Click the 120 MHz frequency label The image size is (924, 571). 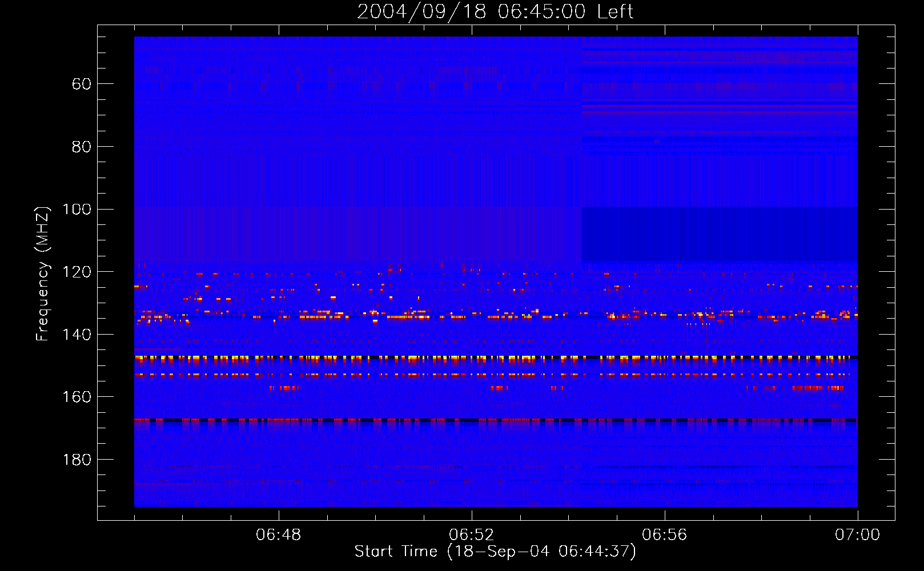77,272
